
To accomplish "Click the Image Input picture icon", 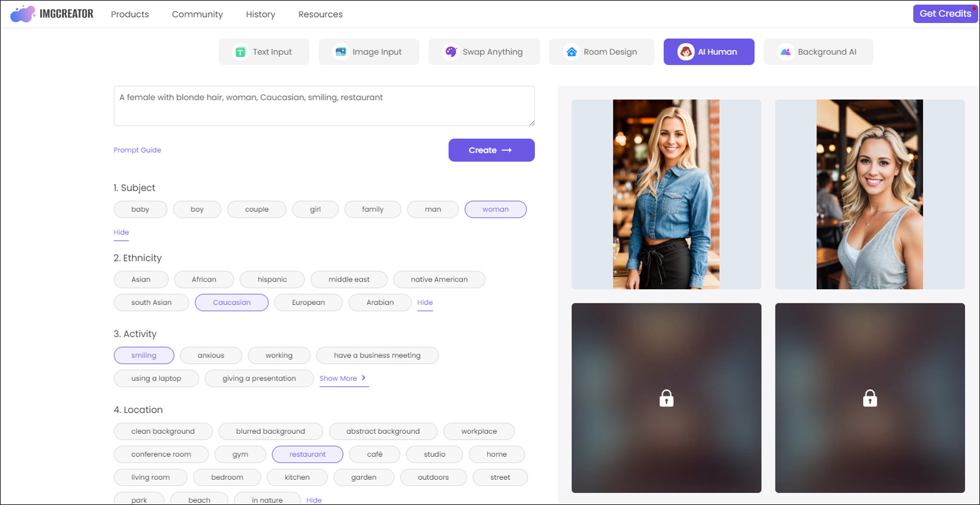I will tap(341, 52).
